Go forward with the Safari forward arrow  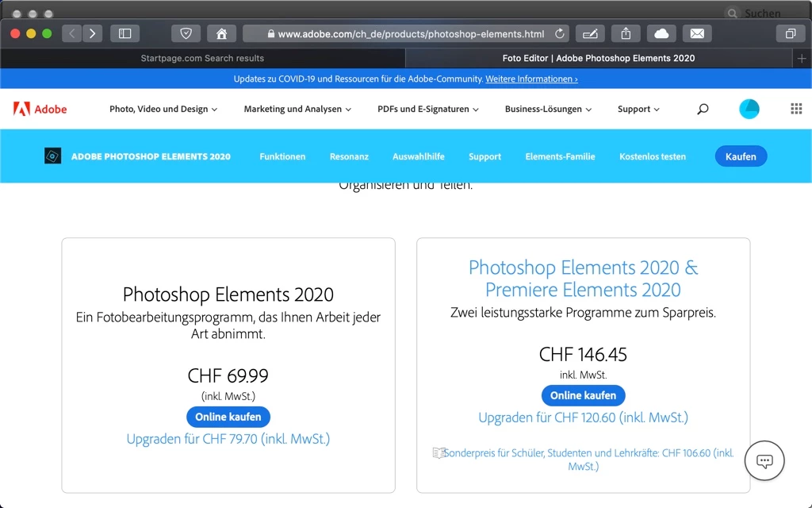point(92,33)
